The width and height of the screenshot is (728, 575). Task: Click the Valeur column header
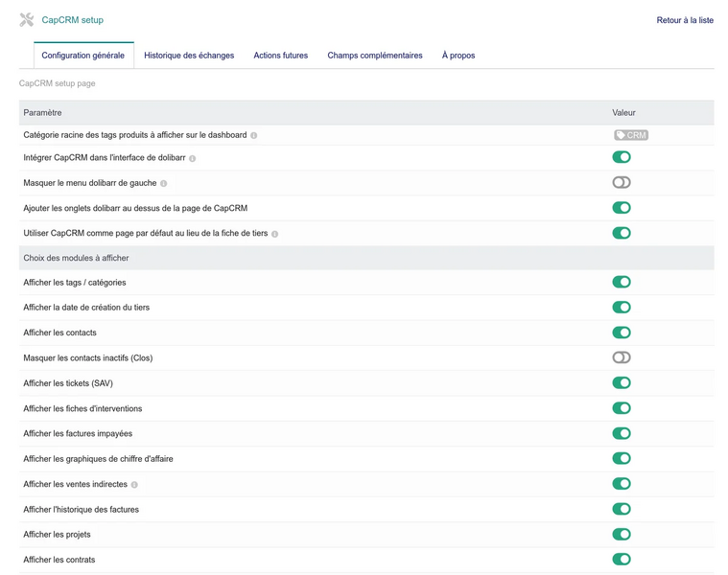pyautogui.click(x=623, y=113)
